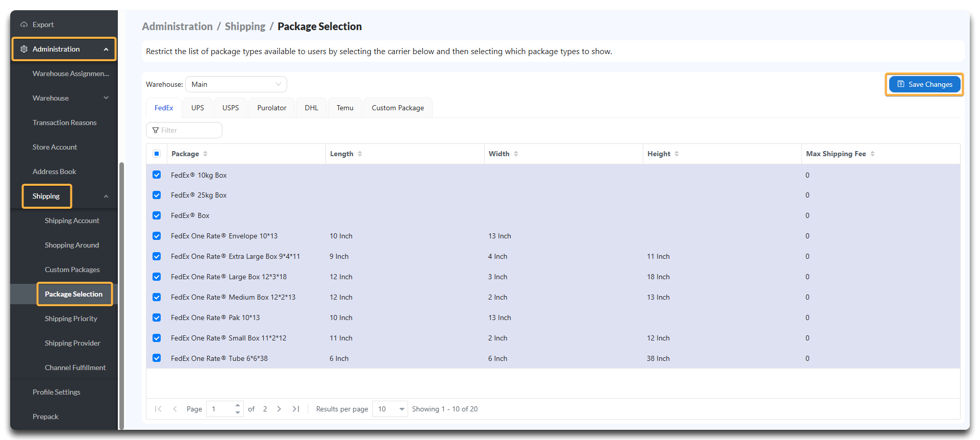Decrease page number stepper down arrow

tap(238, 412)
